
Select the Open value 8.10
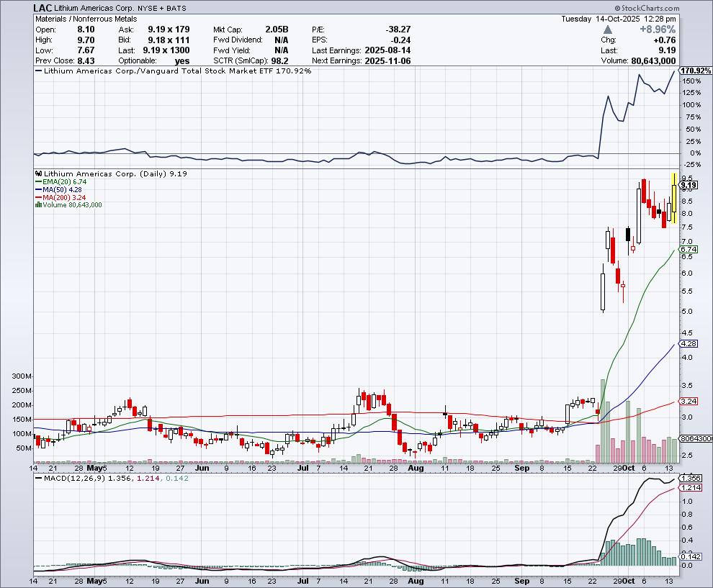[x=86, y=30]
